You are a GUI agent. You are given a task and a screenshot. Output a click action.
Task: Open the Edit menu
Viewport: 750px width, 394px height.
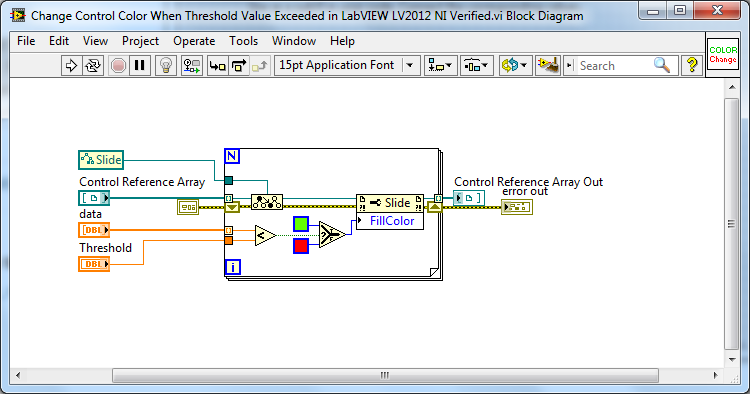59,41
